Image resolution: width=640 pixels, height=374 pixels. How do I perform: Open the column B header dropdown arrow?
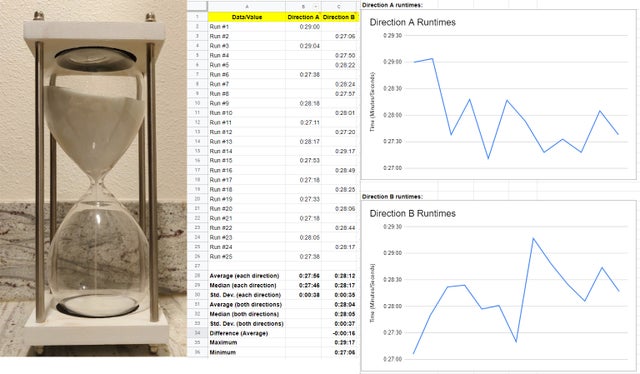(316, 7)
